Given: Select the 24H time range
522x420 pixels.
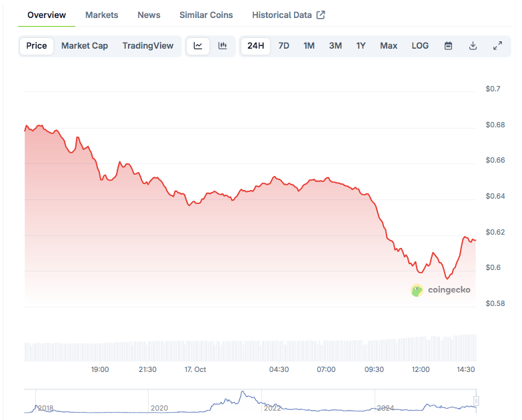Looking at the screenshot, I should coord(255,46).
